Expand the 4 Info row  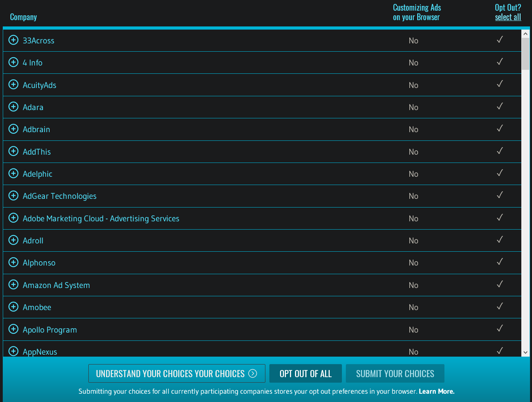tap(13, 62)
